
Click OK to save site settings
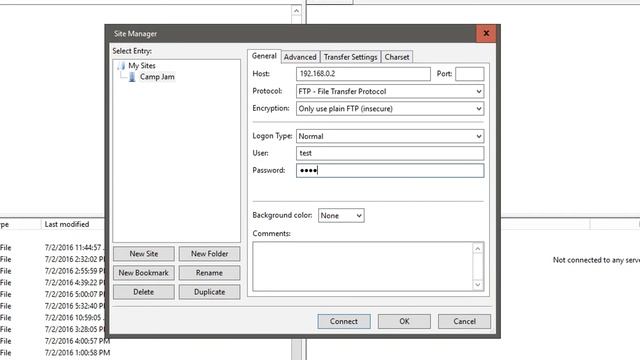coord(404,322)
